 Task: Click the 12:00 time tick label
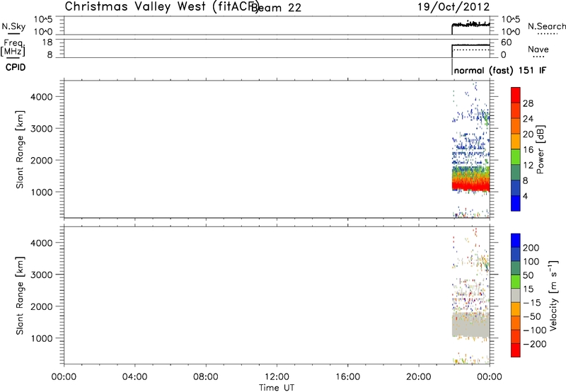(277, 377)
